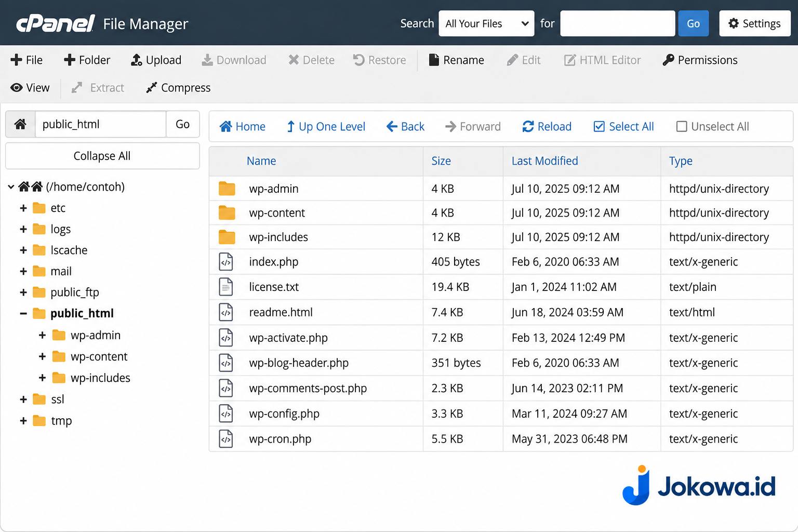Screen dimensions: 798x532
Task: Select the ssl tree folder label
Action: coord(58,399)
